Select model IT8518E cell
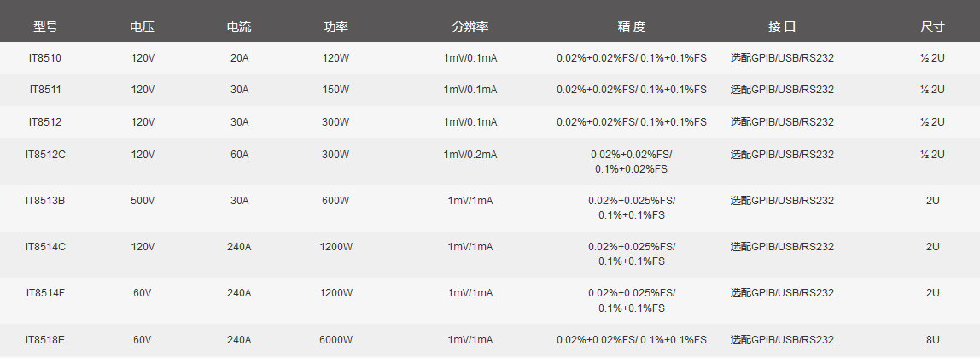Viewport: 980px width, 358px height. point(45,340)
